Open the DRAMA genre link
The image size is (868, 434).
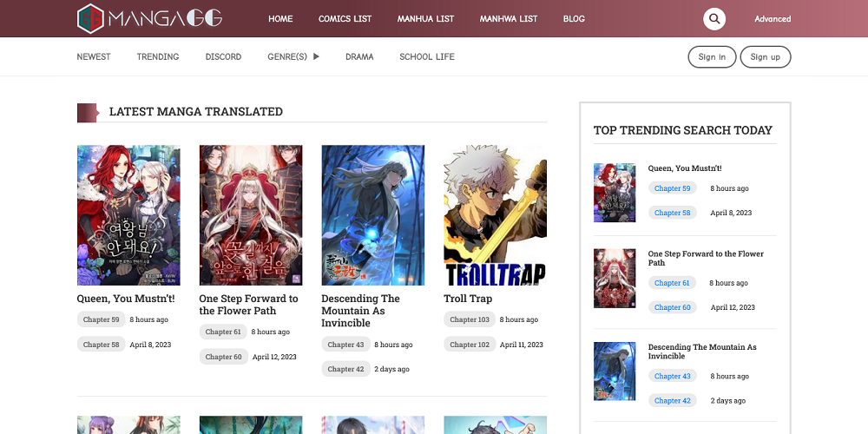359,56
